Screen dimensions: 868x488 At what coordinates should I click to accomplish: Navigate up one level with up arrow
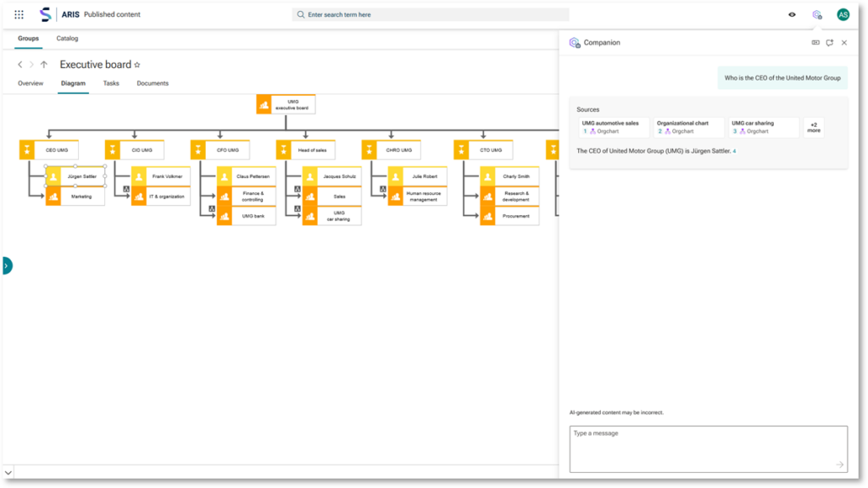point(44,64)
